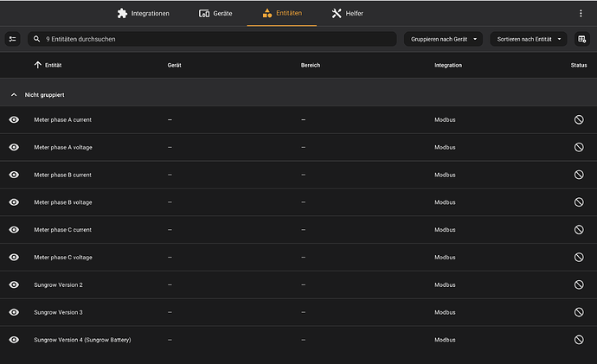Screen dimensions: 597x364
Task: Sort by the Gerät column header
Action: point(175,65)
